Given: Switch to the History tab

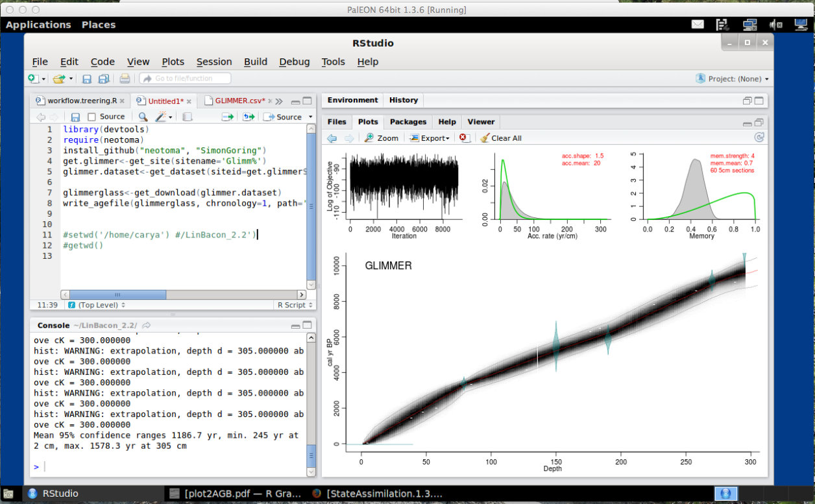Looking at the screenshot, I should (x=404, y=100).
